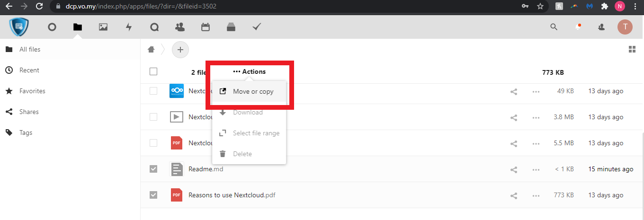Open the Tasks checkmark icon
Screen dimensions: 644x220
[257, 27]
